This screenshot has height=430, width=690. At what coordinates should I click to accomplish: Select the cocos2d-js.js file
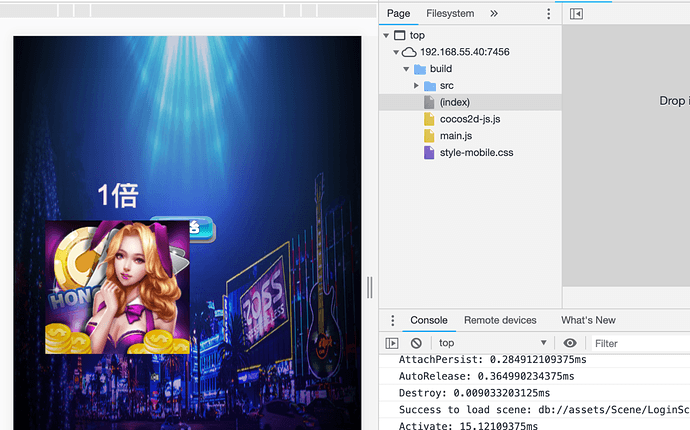[470, 119]
